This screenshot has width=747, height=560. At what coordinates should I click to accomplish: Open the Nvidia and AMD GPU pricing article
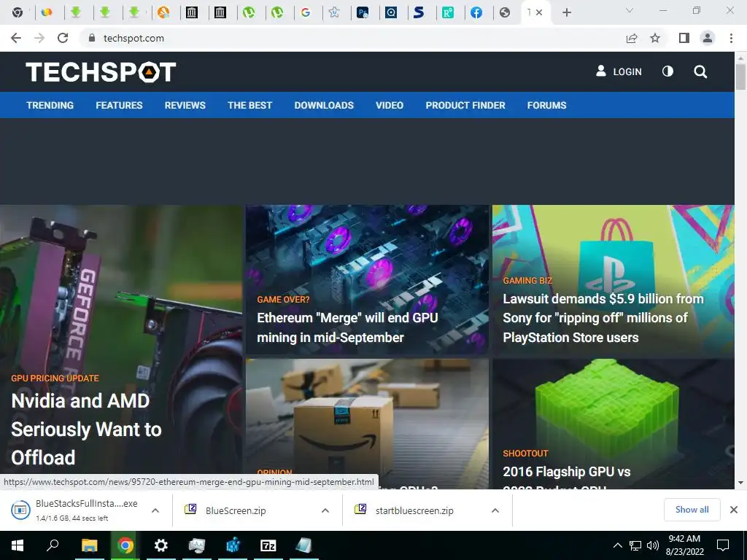(x=86, y=429)
